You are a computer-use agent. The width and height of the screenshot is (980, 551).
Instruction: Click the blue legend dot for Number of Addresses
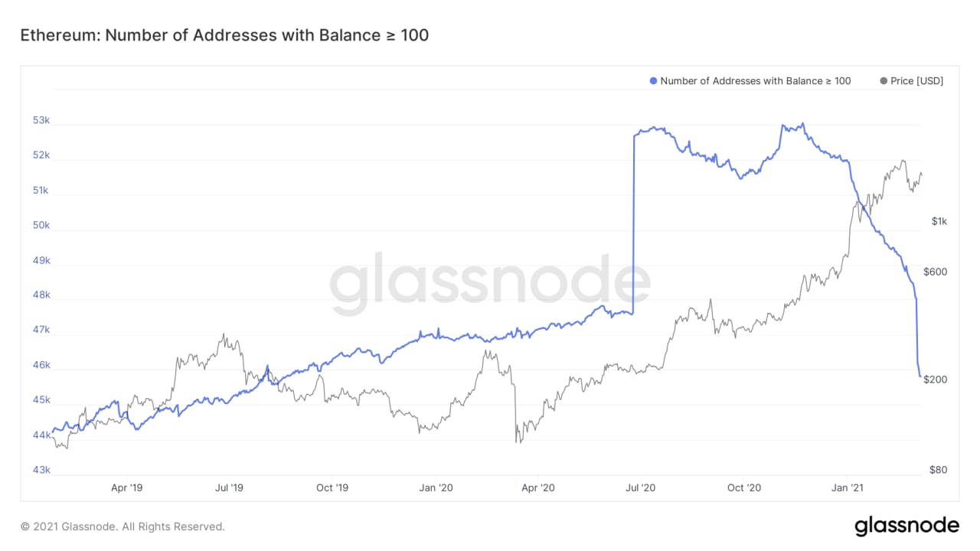click(653, 81)
